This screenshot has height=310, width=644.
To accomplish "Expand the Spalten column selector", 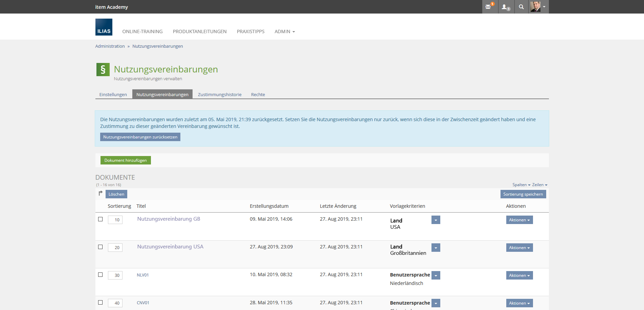I will (521, 185).
